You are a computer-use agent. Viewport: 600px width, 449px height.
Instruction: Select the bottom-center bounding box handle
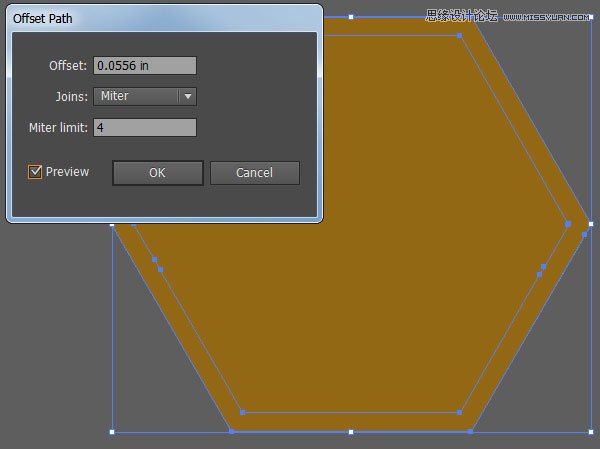click(x=351, y=432)
